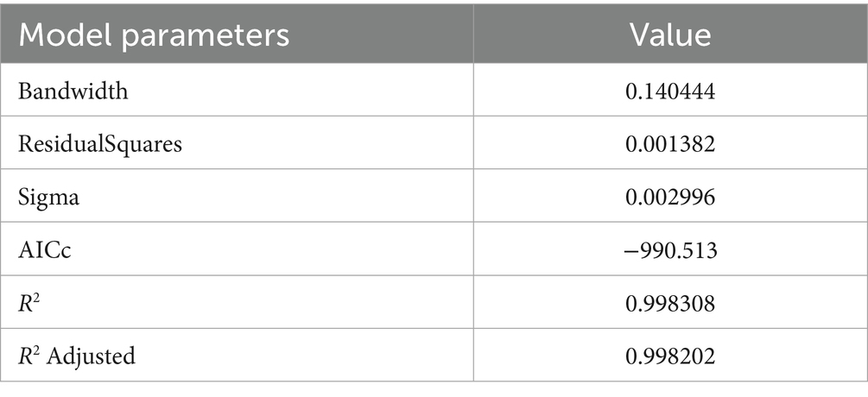This screenshot has width=868, height=397.
Task: Select the Bandwidth row label
Action: click(x=73, y=91)
